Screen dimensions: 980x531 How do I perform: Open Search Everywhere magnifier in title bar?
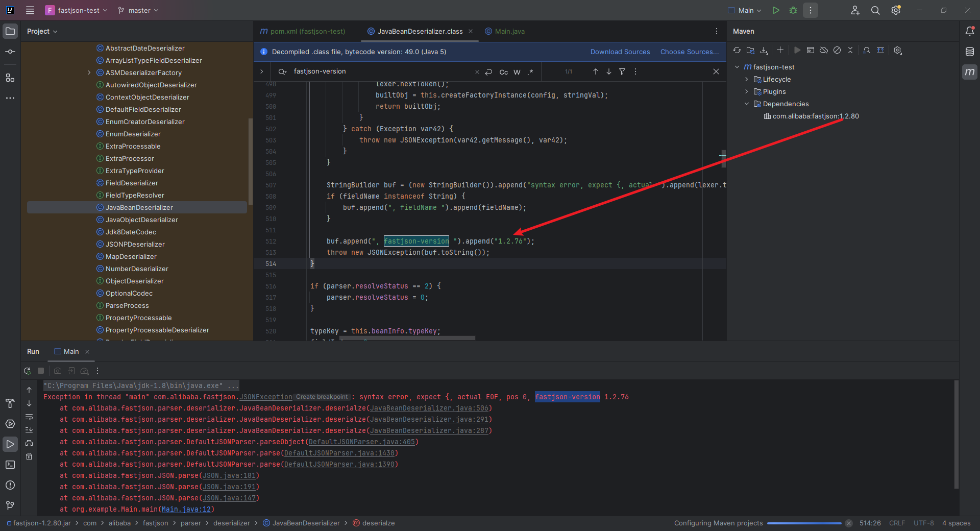click(875, 10)
